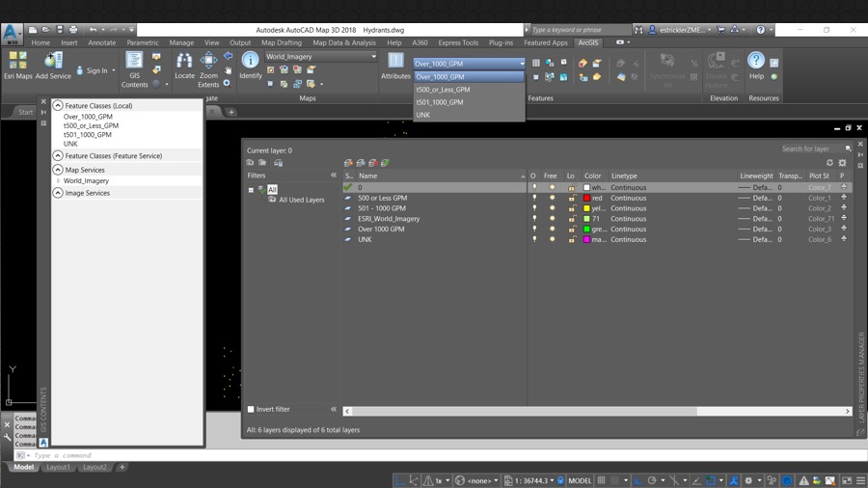Viewport: 868px width, 488px height.
Task: Click the Undo arrow in quick access toolbar
Action: point(93,29)
